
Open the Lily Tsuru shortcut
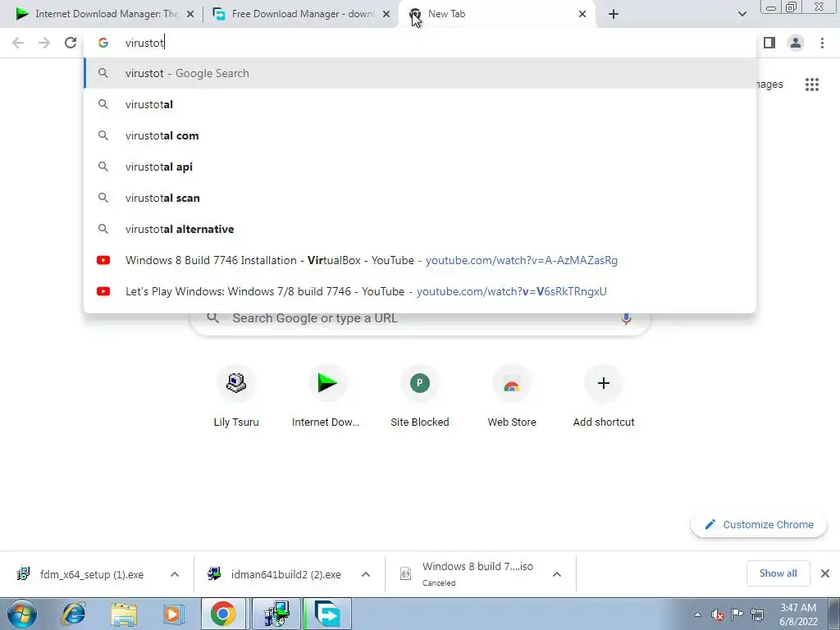(x=236, y=397)
